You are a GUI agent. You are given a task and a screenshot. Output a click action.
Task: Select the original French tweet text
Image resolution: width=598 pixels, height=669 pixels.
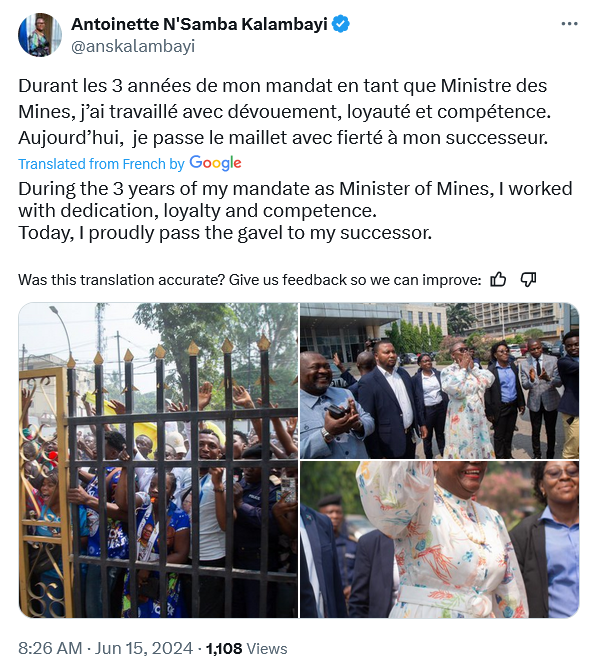pyautogui.click(x=284, y=112)
